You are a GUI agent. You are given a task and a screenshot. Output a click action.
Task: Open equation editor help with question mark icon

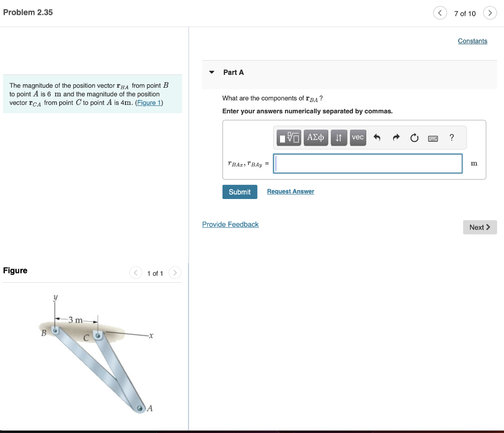[451, 138]
